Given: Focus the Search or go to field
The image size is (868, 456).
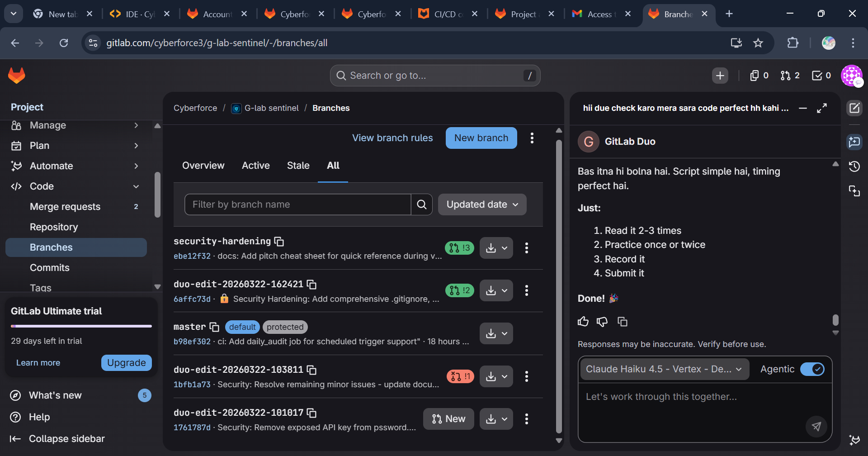Looking at the screenshot, I should click(435, 76).
